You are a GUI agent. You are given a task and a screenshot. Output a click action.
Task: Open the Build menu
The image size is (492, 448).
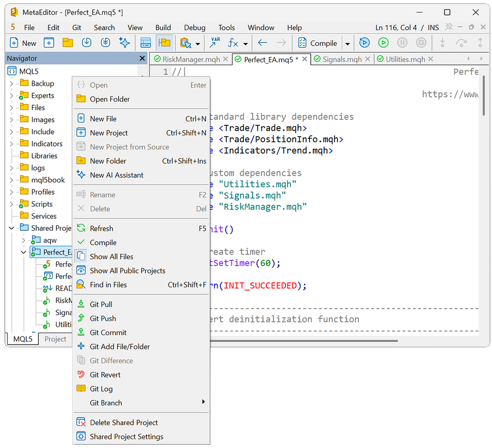pos(163,28)
